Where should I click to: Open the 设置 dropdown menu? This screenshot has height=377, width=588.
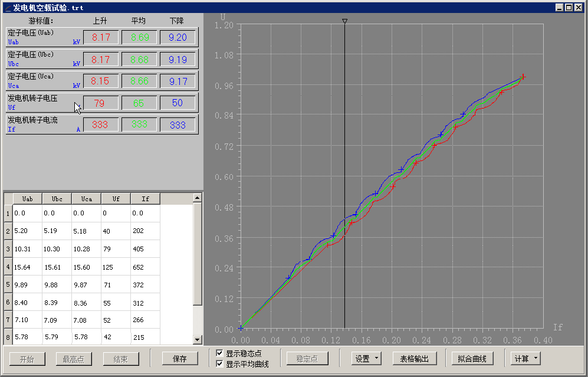point(366,359)
